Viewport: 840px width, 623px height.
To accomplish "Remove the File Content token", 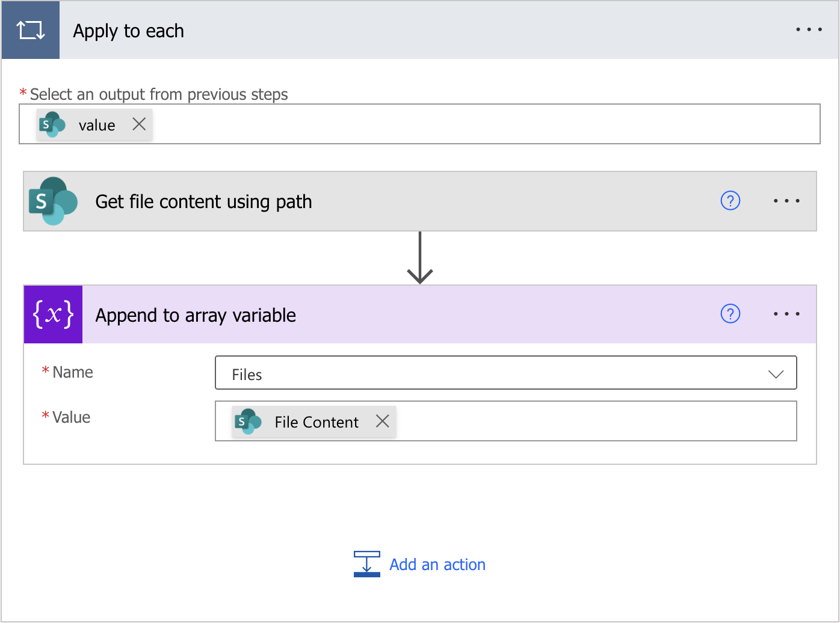I will coord(382,421).
